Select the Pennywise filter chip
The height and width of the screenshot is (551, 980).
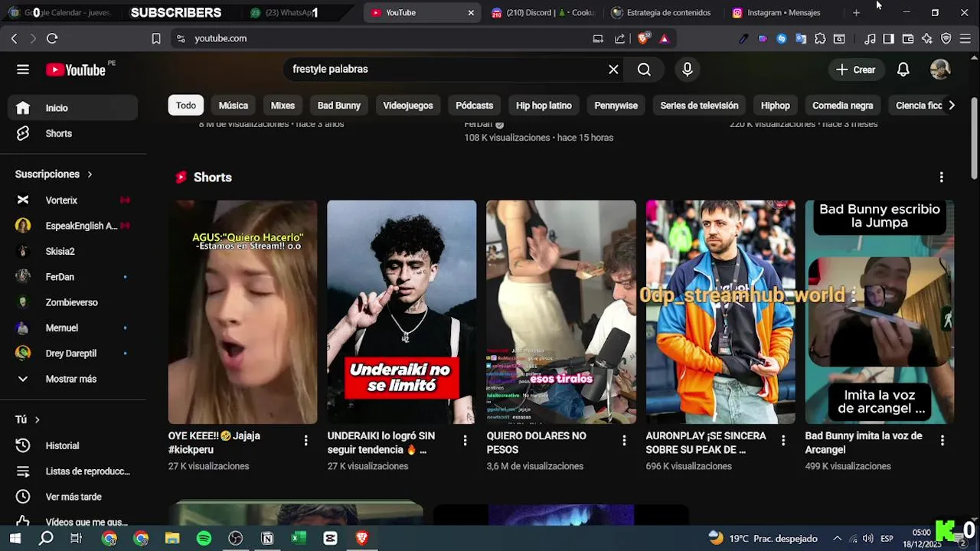tap(616, 106)
